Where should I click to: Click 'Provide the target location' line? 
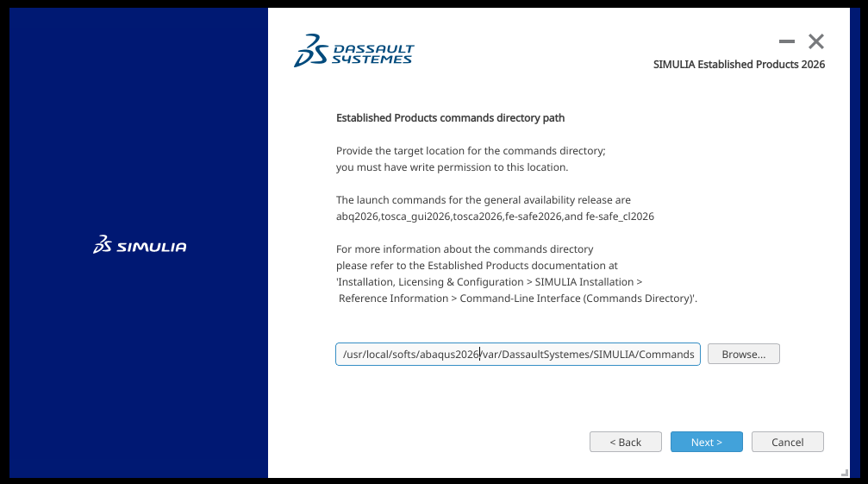pyautogui.click(x=471, y=151)
